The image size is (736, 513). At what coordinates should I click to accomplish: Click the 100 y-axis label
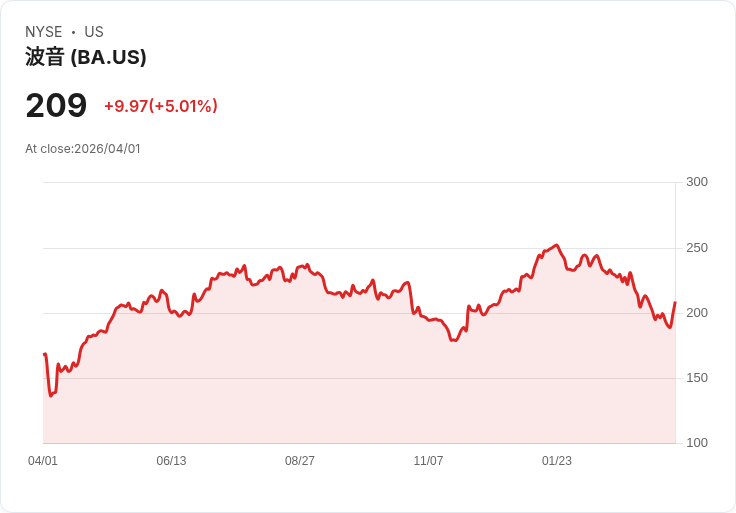(x=696, y=443)
